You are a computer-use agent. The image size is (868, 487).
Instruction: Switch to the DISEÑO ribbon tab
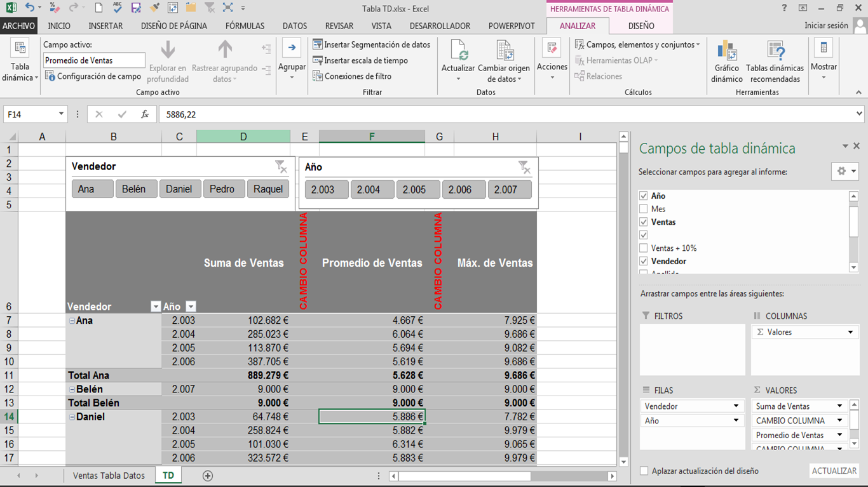(641, 26)
